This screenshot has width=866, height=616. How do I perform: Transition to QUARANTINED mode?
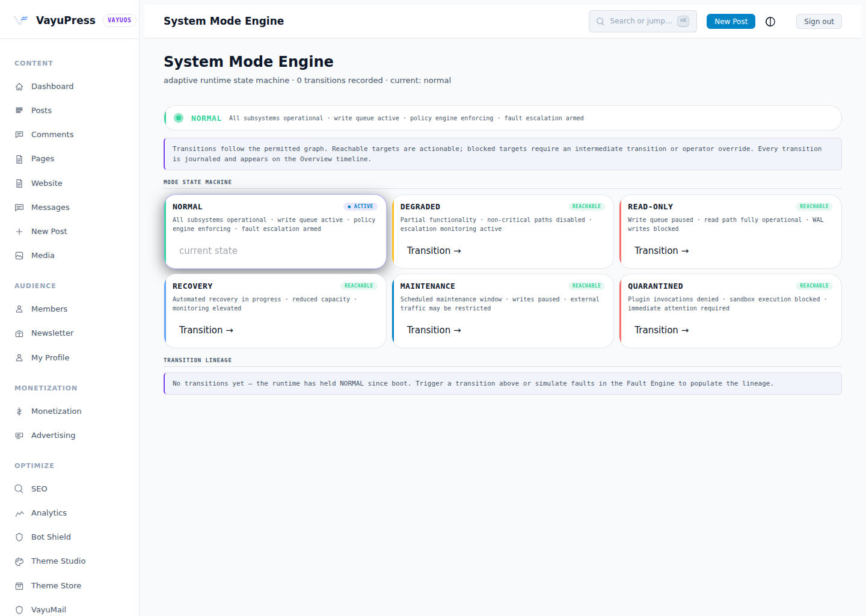tap(662, 330)
